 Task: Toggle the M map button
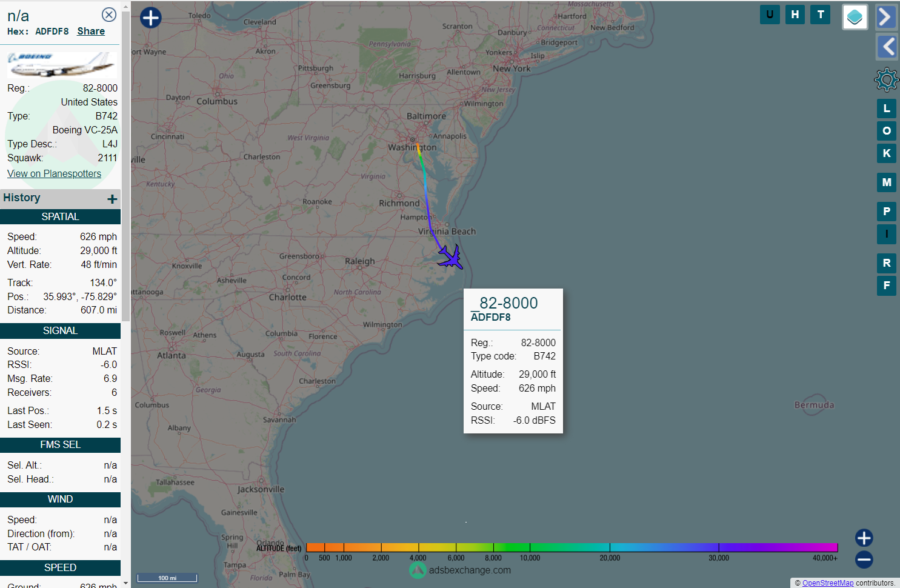coord(887,182)
